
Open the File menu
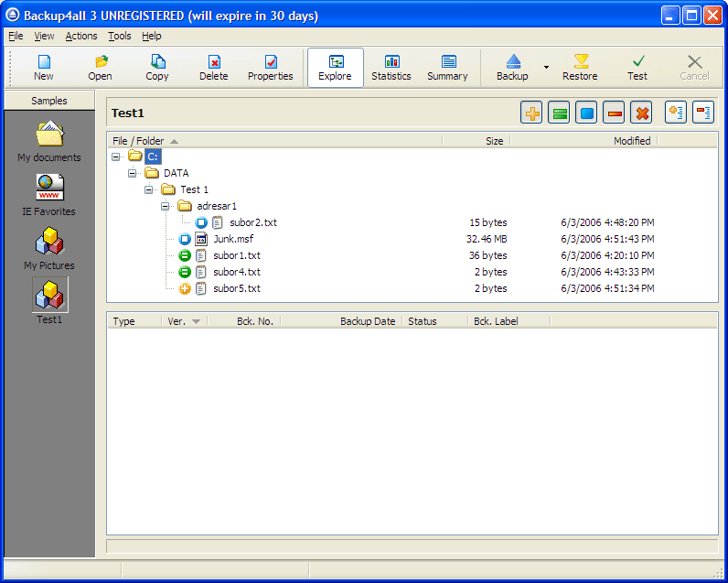tap(16, 36)
